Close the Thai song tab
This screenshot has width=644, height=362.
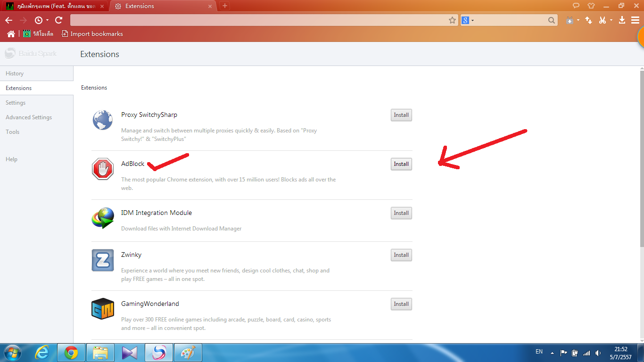pos(102,6)
